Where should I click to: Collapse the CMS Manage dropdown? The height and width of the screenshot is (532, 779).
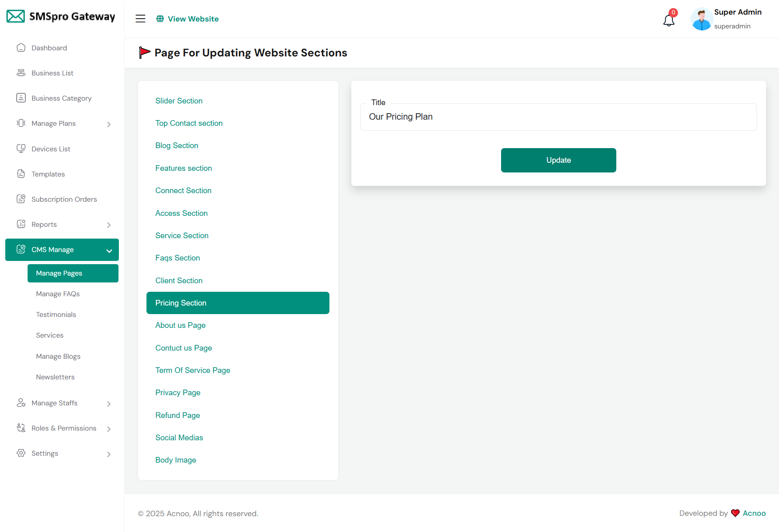109,251
